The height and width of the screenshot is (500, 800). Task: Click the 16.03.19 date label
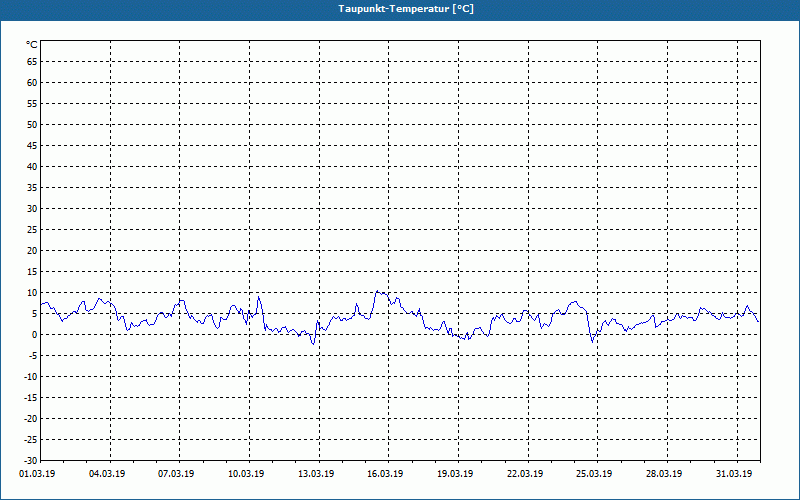(x=386, y=473)
